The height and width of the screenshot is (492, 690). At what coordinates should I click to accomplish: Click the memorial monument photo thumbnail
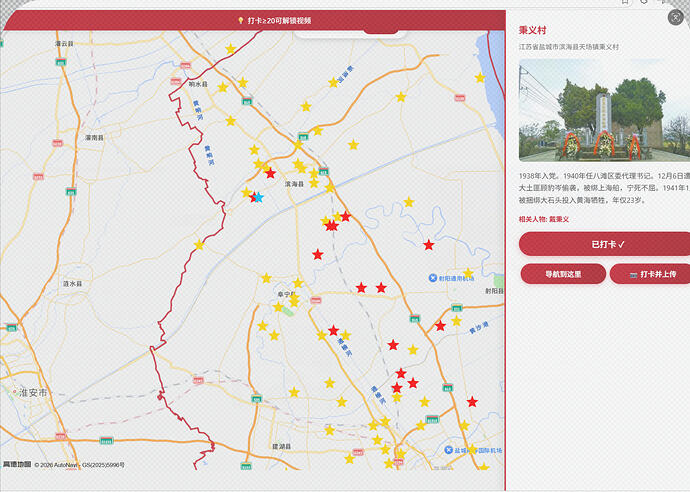click(x=605, y=110)
